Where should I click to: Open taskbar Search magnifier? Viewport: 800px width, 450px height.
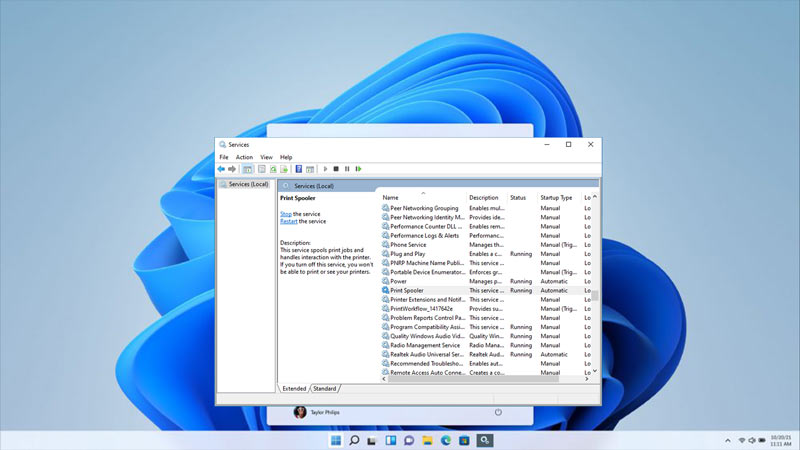354,440
